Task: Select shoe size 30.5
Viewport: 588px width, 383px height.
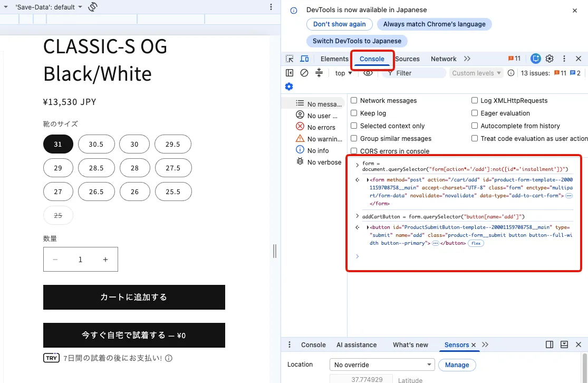Action: pyautogui.click(x=96, y=144)
